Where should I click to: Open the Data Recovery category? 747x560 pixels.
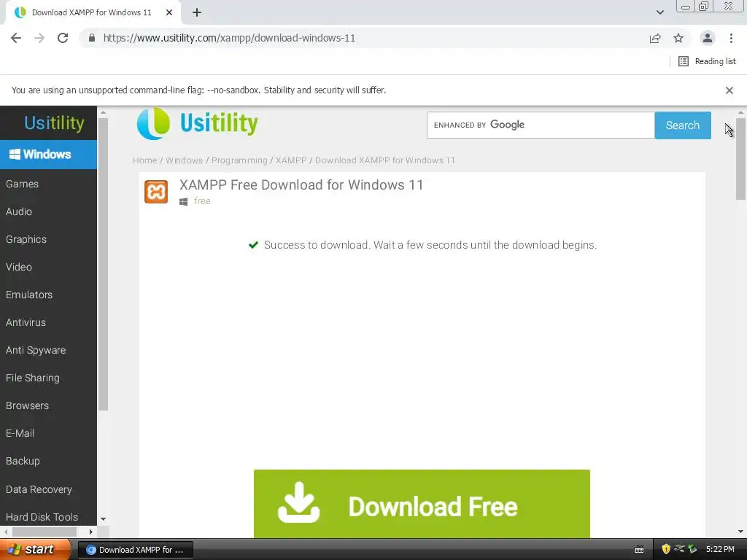click(x=39, y=489)
